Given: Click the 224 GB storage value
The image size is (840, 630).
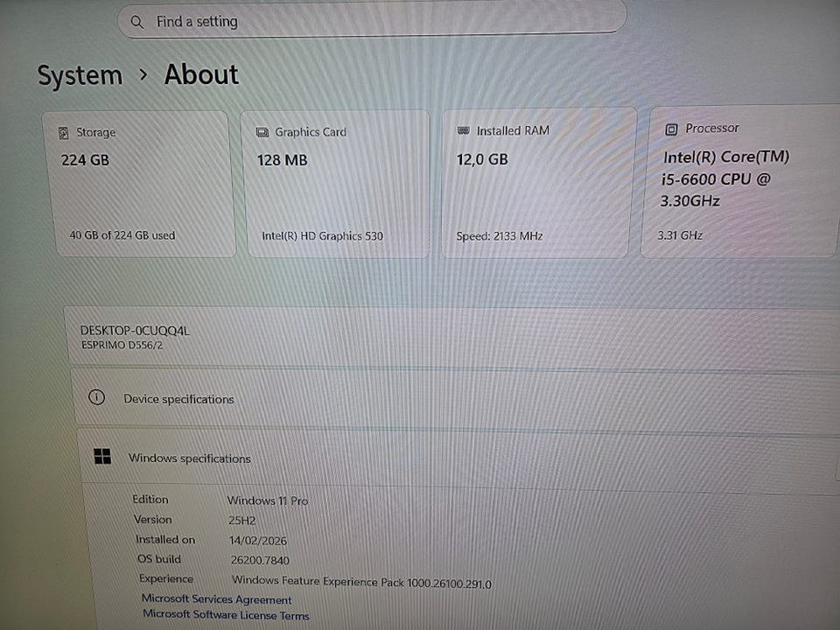Looking at the screenshot, I should click(x=85, y=160).
